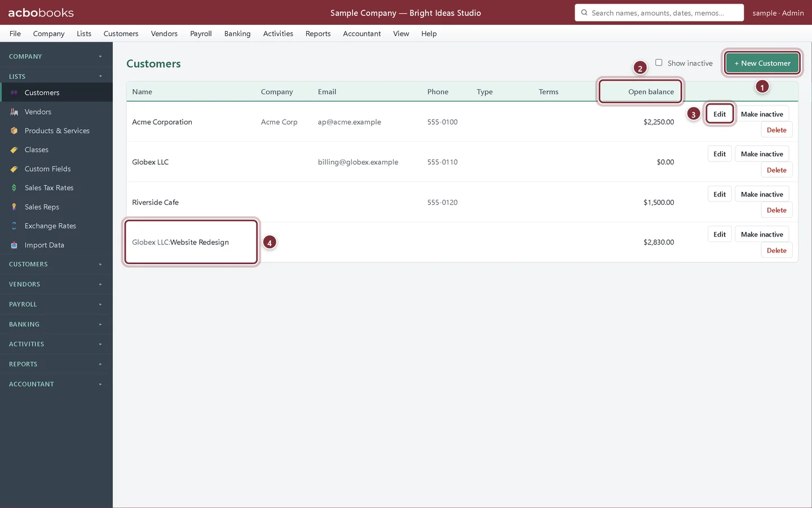Open the File menu

15,34
